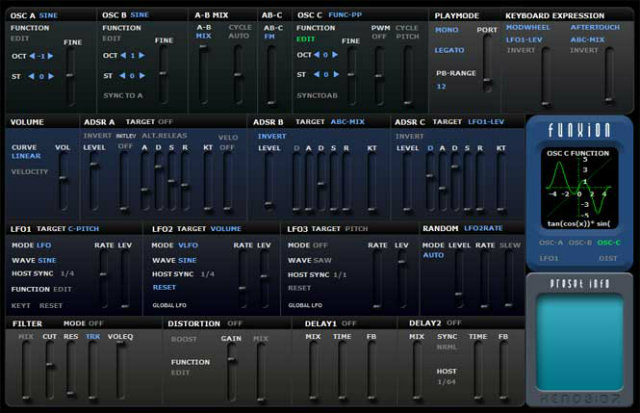Click KEYT on LFO1
The image size is (640, 413).
point(21,306)
